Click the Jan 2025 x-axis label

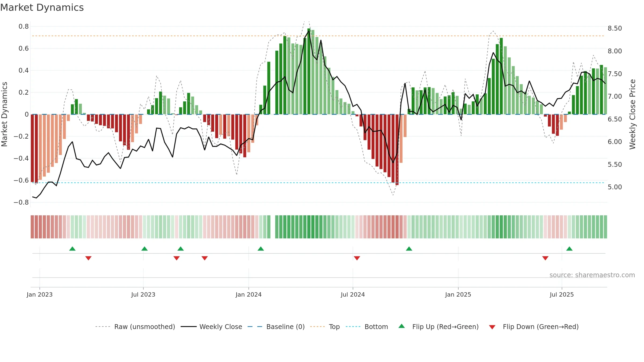(458, 294)
